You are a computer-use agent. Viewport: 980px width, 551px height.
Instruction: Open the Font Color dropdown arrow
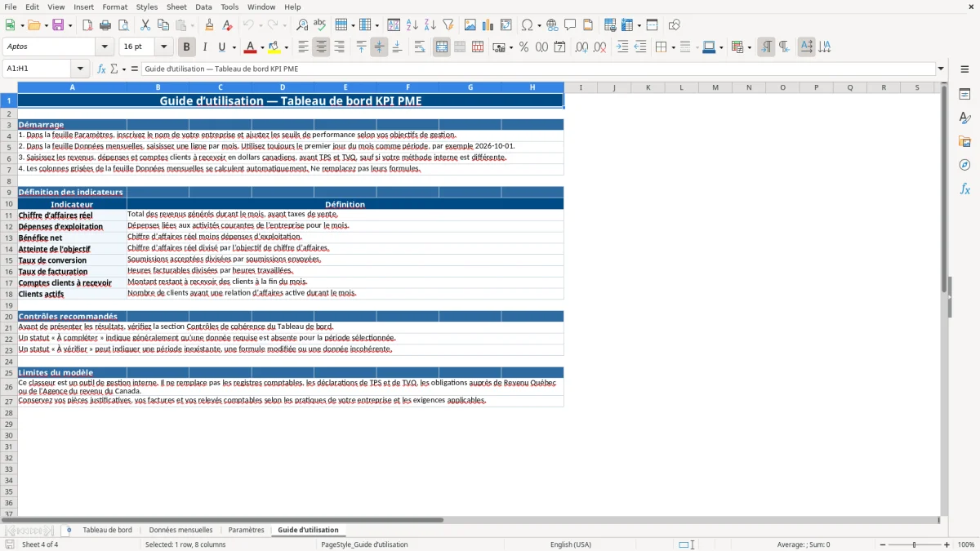(x=262, y=47)
